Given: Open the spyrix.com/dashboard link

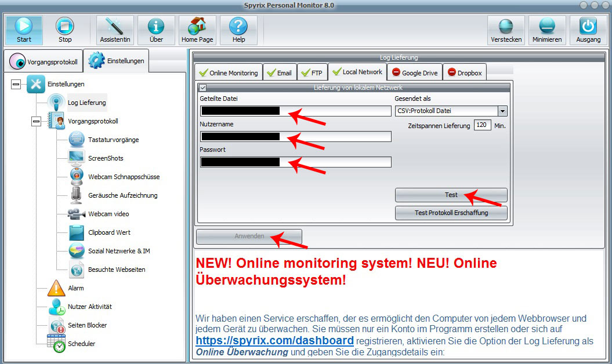Looking at the screenshot, I should [275, 341].
